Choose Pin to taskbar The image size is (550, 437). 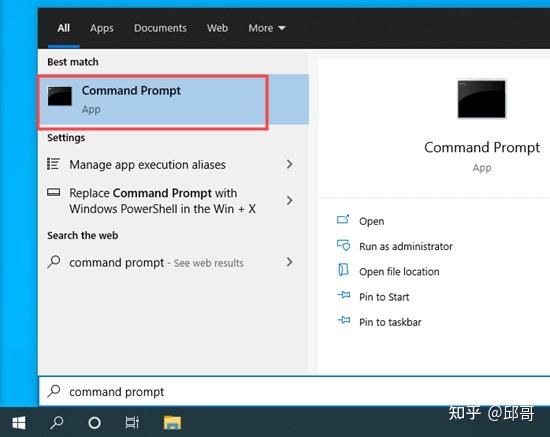pos(390,322)
